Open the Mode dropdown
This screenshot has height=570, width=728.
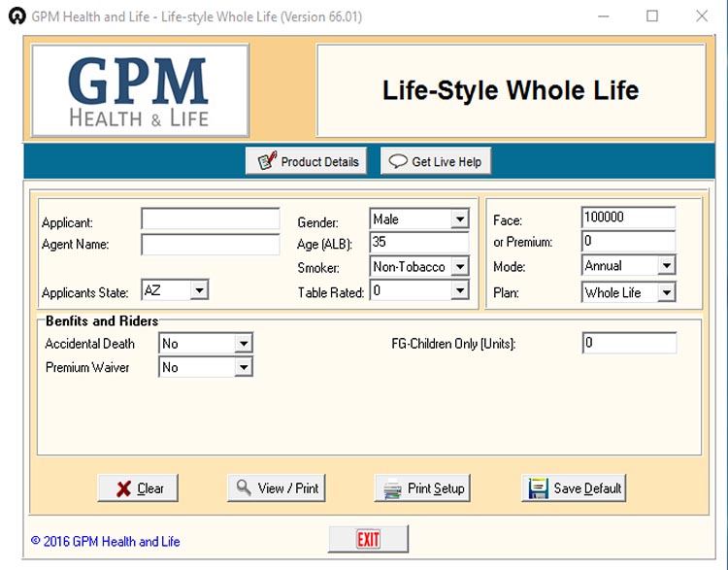[666, 265]
